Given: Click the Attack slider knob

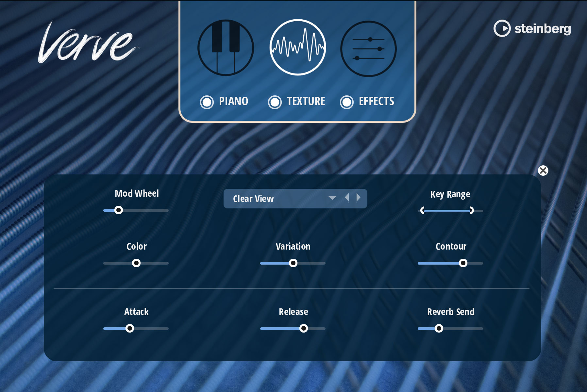Looking at the screenshot, I should coord(130,328).
